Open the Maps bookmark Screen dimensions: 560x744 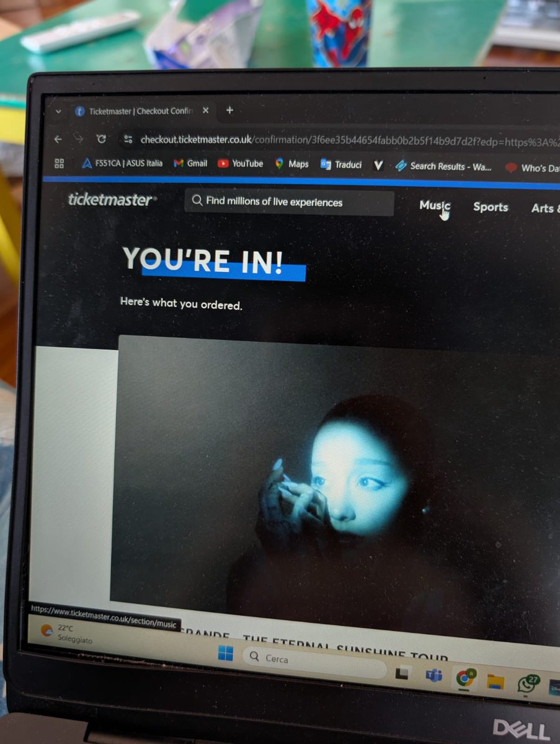(291, 164)
